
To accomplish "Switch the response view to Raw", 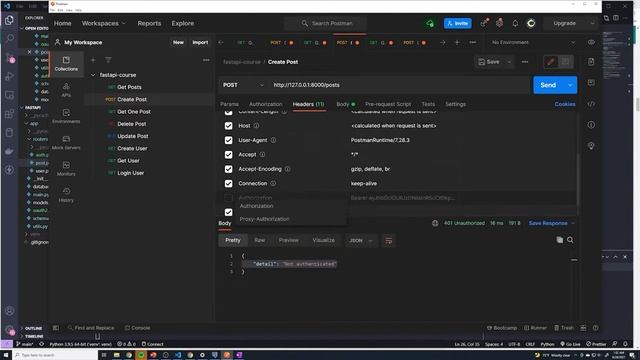I will (260, 240).
